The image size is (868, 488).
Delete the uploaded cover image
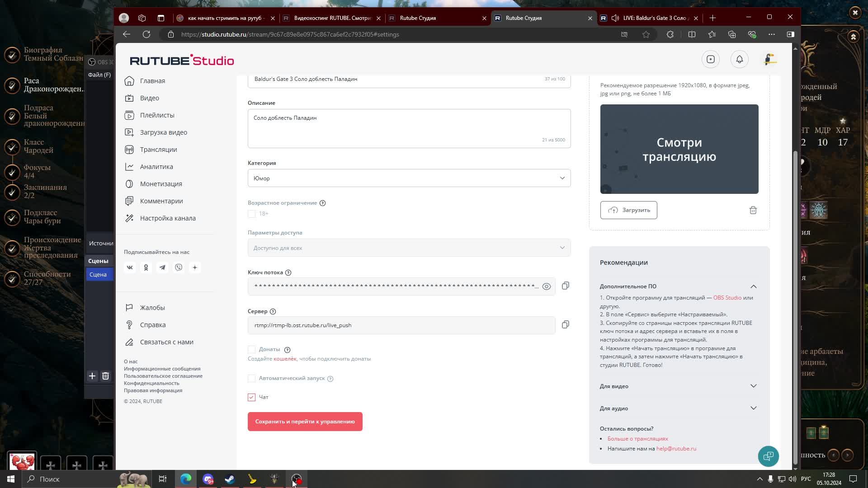(753, 210)
